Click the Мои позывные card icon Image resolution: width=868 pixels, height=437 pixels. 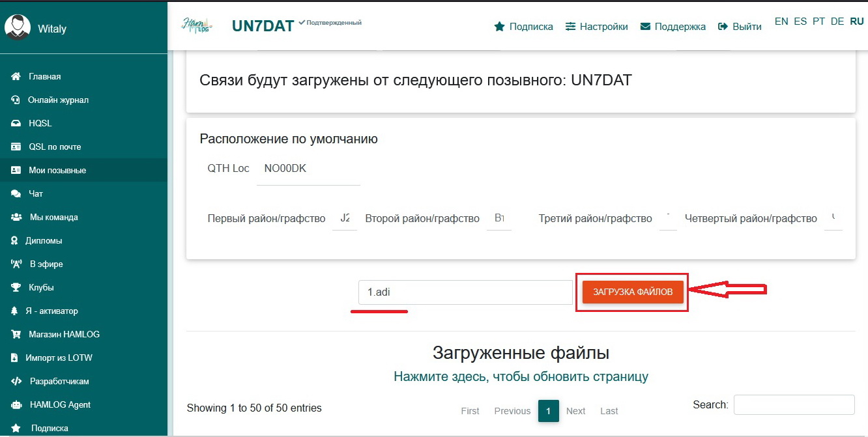click(16, 171)
